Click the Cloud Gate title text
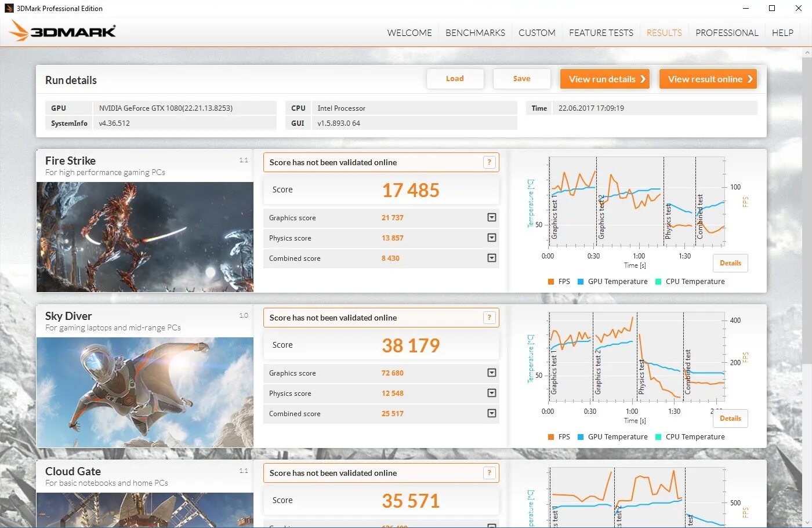812x528 pixels. point(73,471)
